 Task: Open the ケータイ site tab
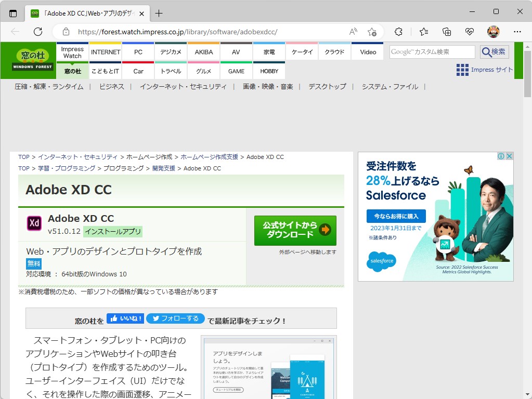pos(302,52)
